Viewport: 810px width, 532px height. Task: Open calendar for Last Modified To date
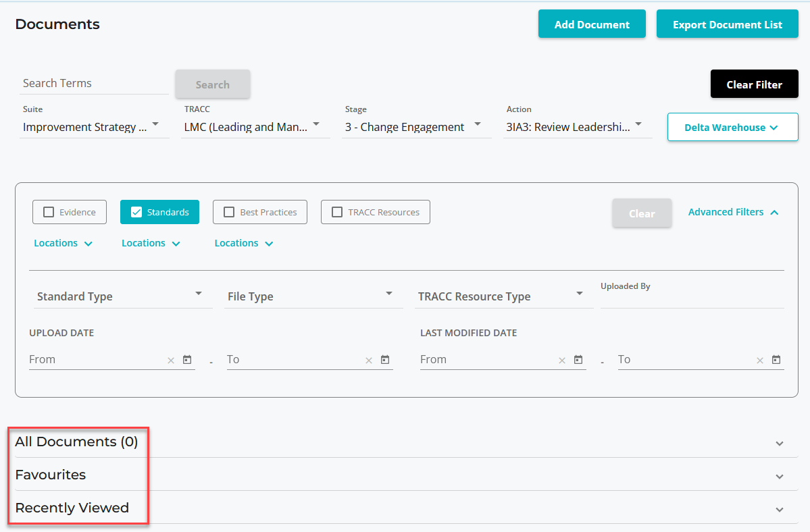point(776,360)
